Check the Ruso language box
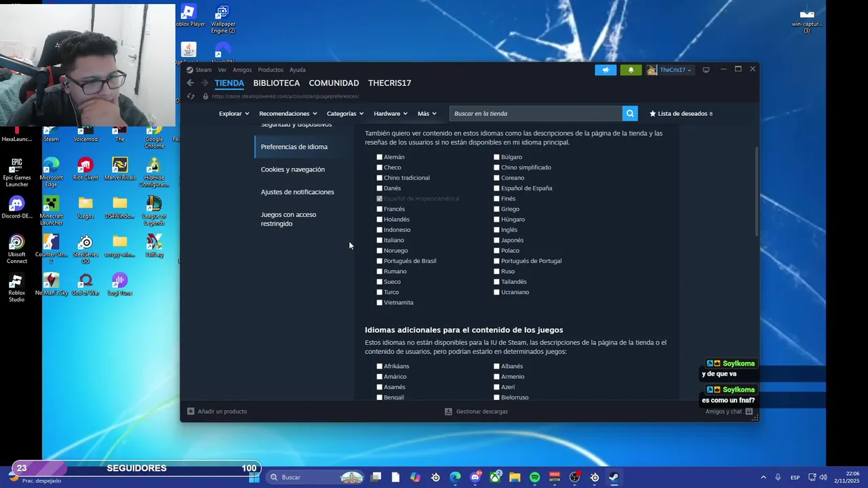868x488 pixels. [x=496, y=271]
